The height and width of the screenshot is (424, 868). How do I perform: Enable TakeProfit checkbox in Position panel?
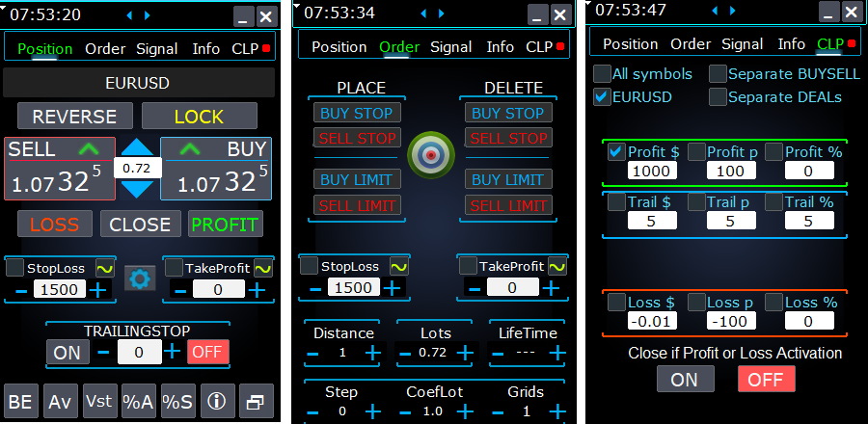pos(175,268)
